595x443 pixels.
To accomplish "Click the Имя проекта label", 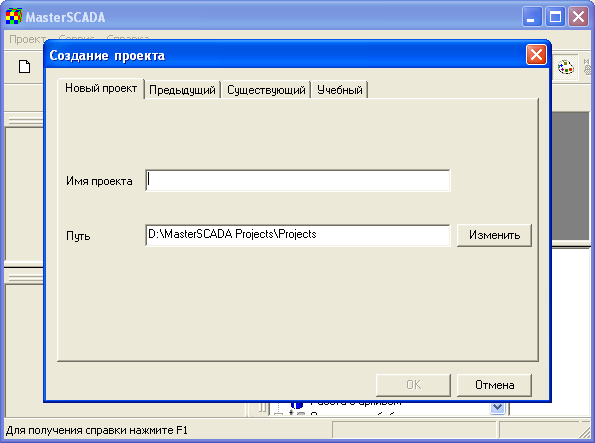I will coord(99,181).
